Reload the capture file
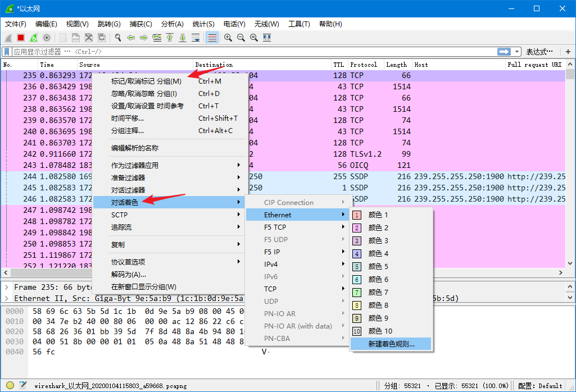The width and height of the screenshot is (576, 392). click(x=102, y=38)
